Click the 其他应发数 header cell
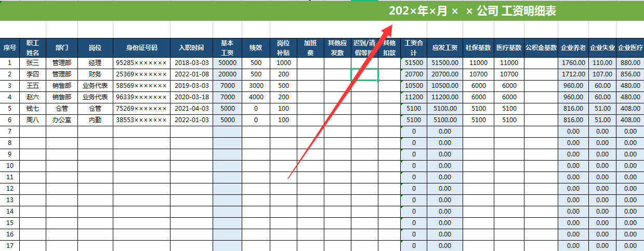Screen dimensions: 644x251 coord(337,48)
